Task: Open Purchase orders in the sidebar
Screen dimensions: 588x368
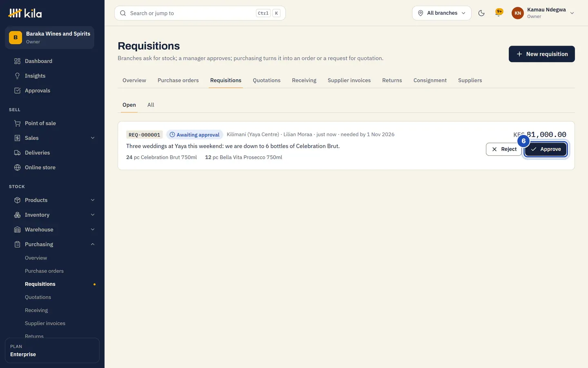Action: (44, 271)
